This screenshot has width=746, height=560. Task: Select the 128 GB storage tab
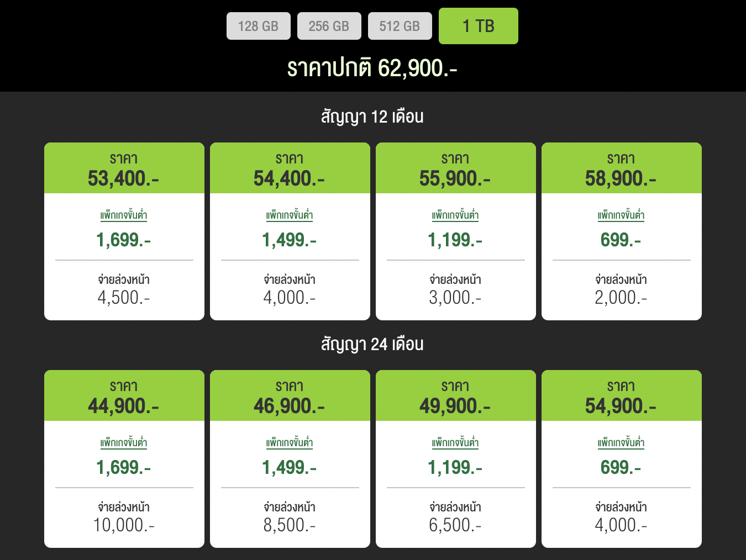(x=258, y=26)
